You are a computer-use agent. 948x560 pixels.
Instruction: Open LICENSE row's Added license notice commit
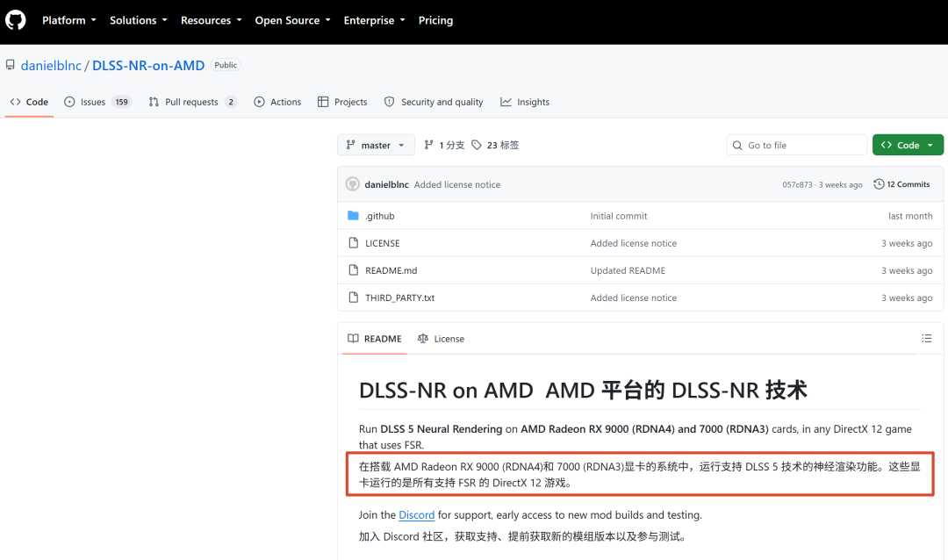[634, 243]
